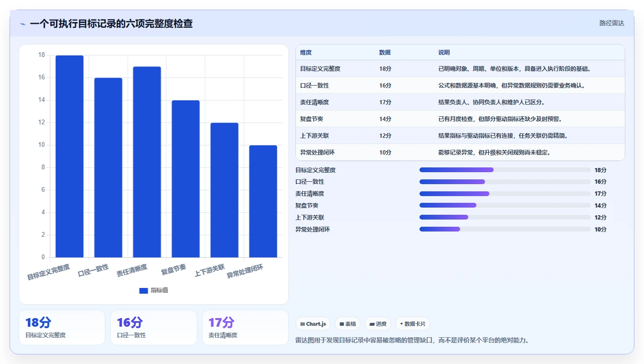This screenshot has height=364, width=644.
Task: Click the lightning icon beside the title
Action: [x=23, y=24]
